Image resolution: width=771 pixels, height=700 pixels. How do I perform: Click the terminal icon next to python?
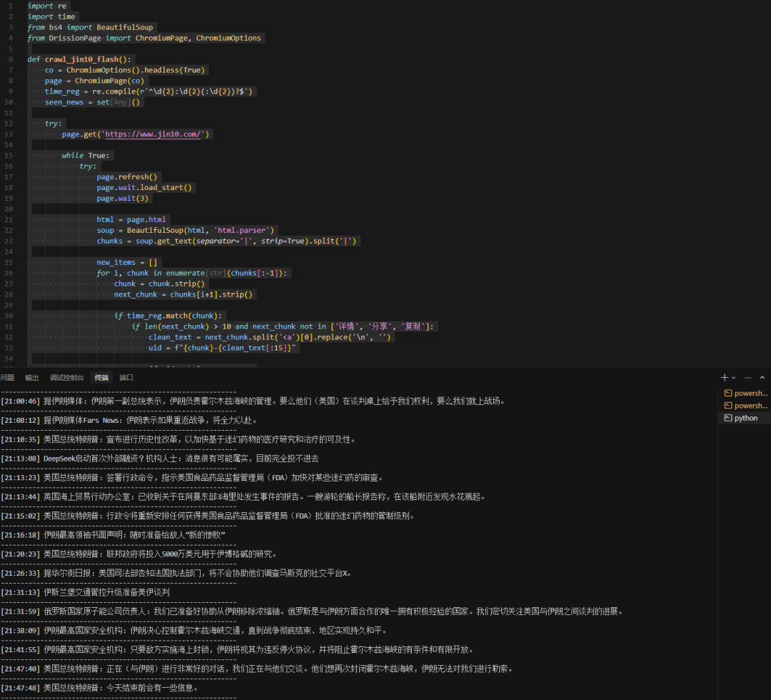(x=727, y=418)
